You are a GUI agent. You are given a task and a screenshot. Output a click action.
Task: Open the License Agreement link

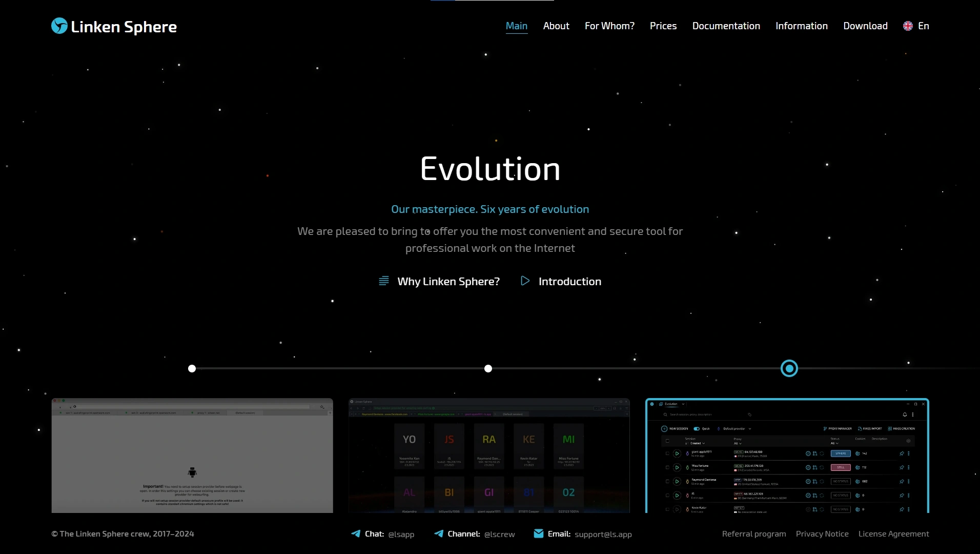894,533
